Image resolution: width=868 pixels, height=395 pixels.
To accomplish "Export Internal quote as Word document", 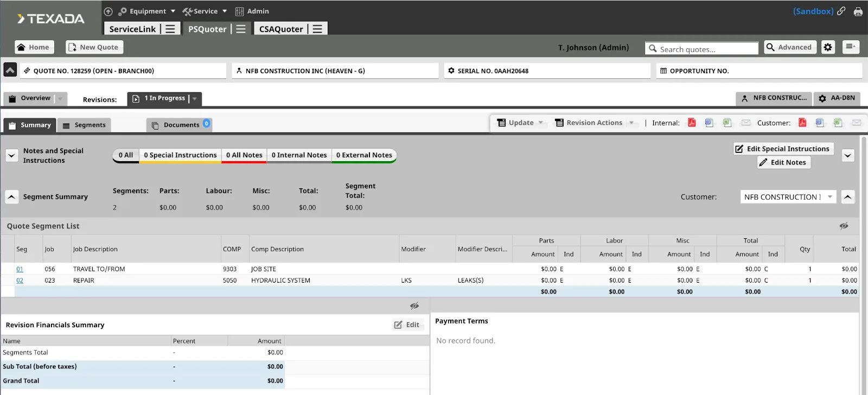I will click(709, 123).
